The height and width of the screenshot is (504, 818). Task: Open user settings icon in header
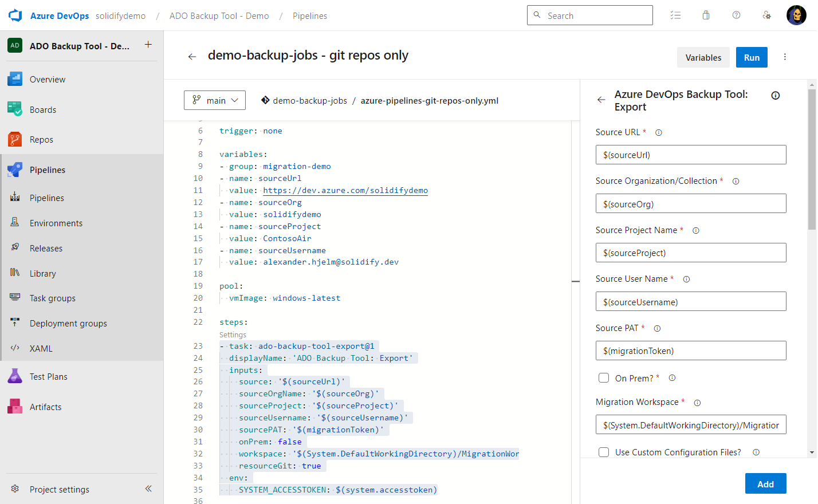pyautogui.click(x=766, y=15)
